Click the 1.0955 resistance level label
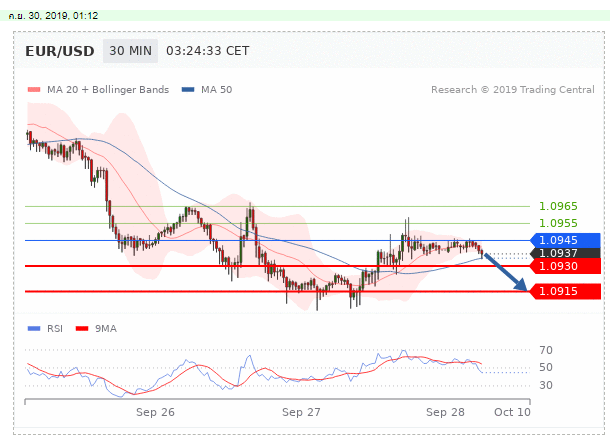The width and height of the screenshot is (610, 443). 558,223
